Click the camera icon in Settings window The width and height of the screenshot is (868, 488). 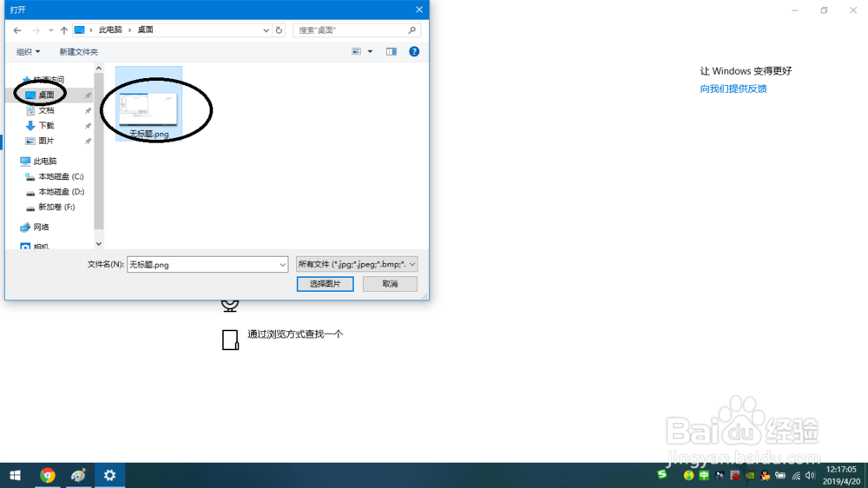coord(230,306)
